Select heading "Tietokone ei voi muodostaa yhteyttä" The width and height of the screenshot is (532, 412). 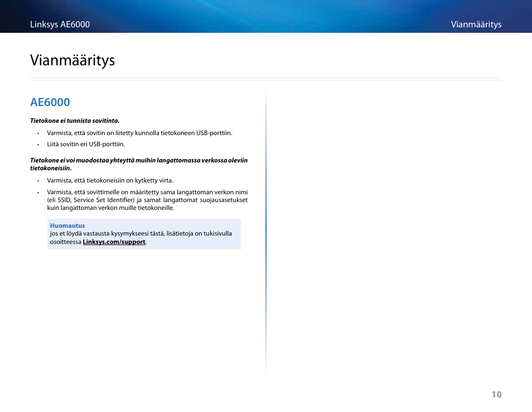[139, 164]
